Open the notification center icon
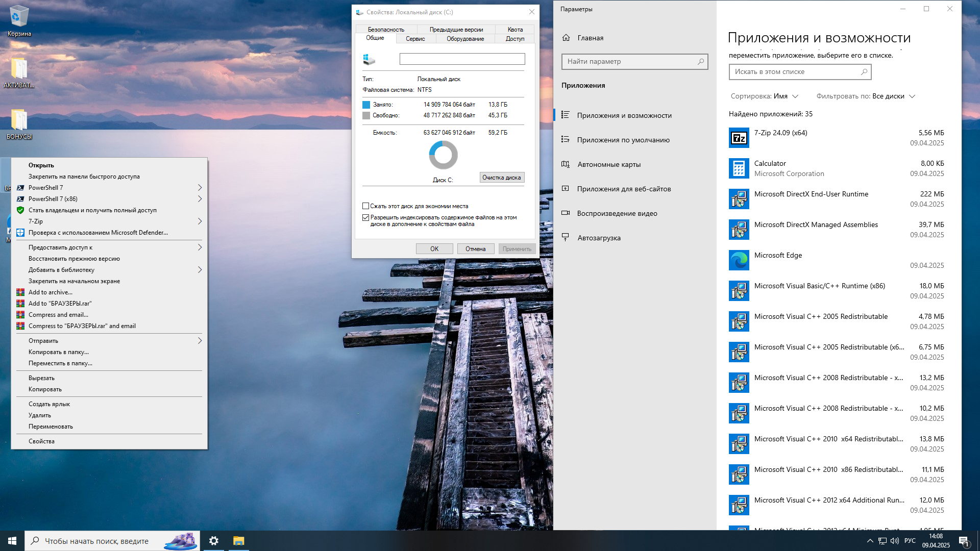 (964, 541)
